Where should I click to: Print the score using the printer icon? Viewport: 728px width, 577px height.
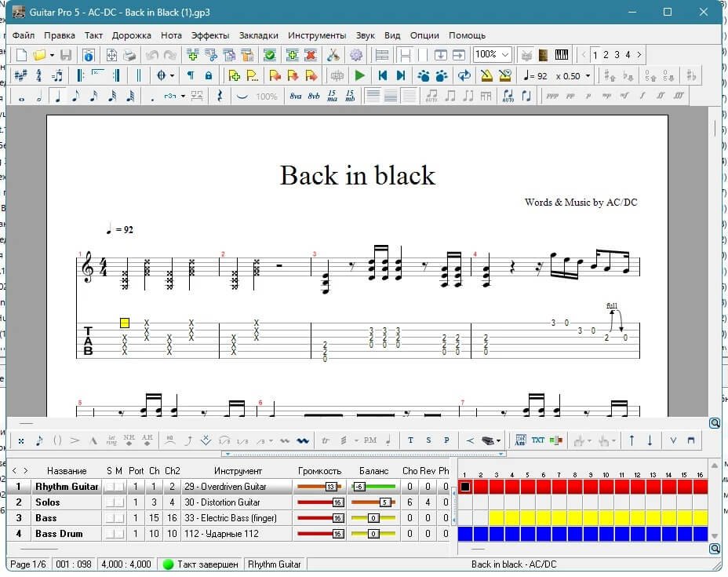pos(129,55)
